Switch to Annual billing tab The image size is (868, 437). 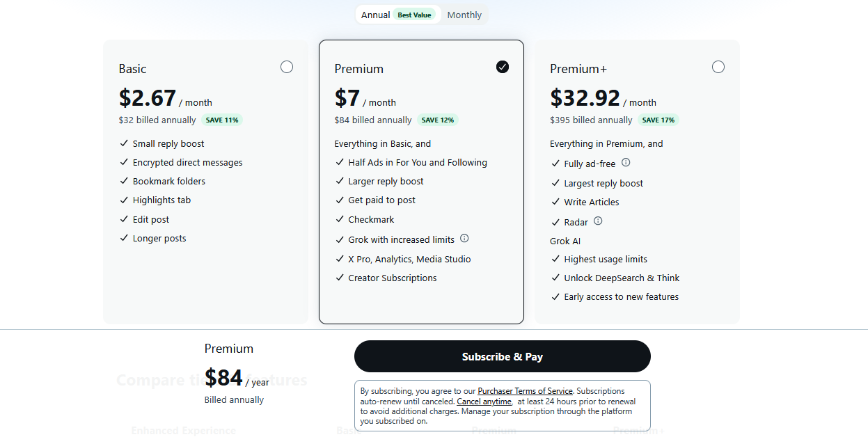(x=398, y=15)
